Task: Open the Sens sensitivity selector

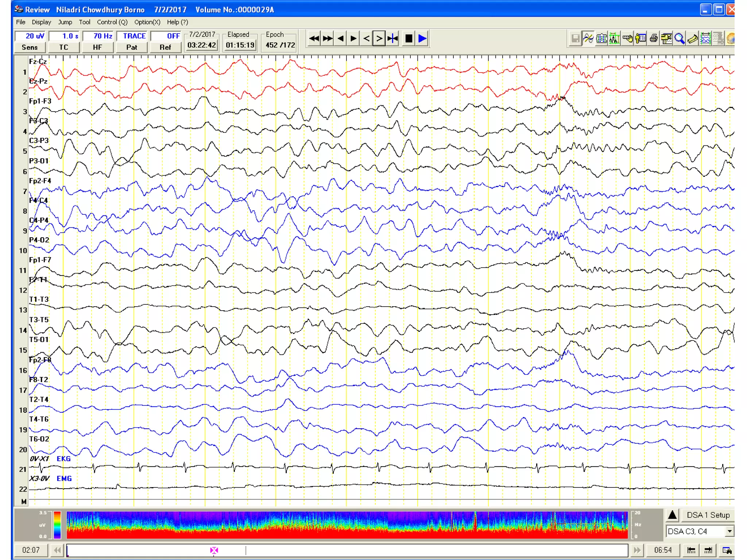Action: click(30, 47)
